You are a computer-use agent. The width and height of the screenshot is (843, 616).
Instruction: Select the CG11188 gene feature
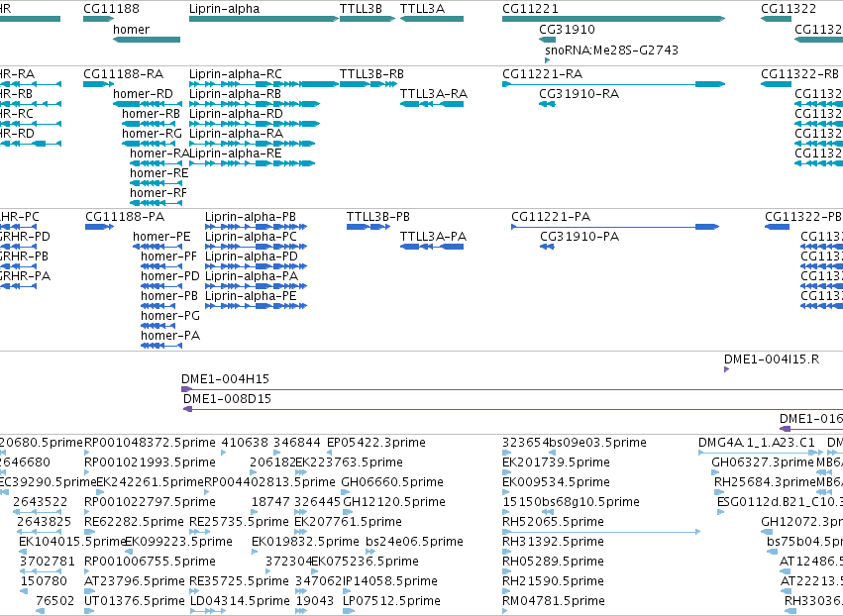click(98, 19)
